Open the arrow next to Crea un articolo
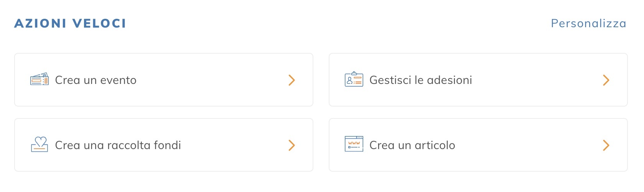 [606, 145]
